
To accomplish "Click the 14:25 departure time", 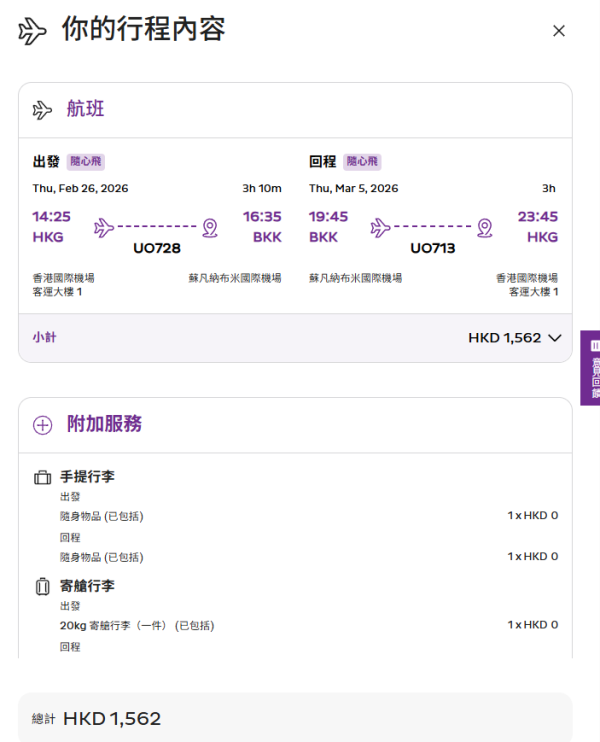I will point(52,217).
